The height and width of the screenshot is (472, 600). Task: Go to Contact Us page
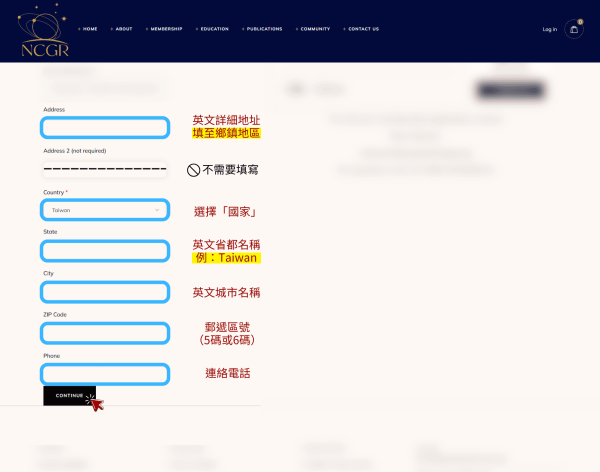pyautogui.click(x=363, y=29)
